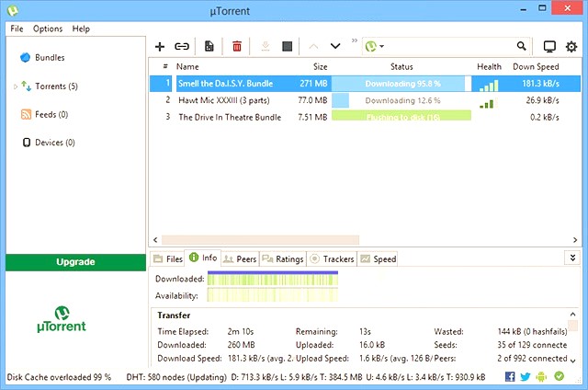Click the search magnifier icon
The image size is (588, 390).
(x=521, y=46)
